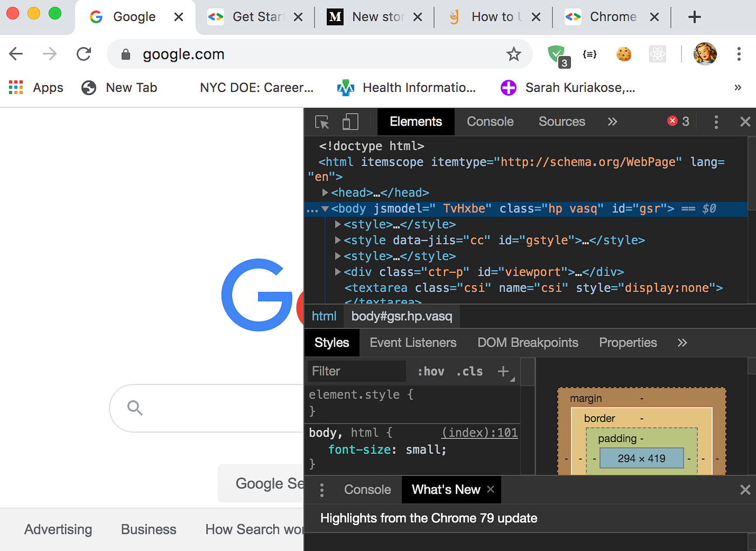Viewport: 756px width, 551px height.
Task: Open the New Tab bookmark
Action: click(x=119, y=88)
